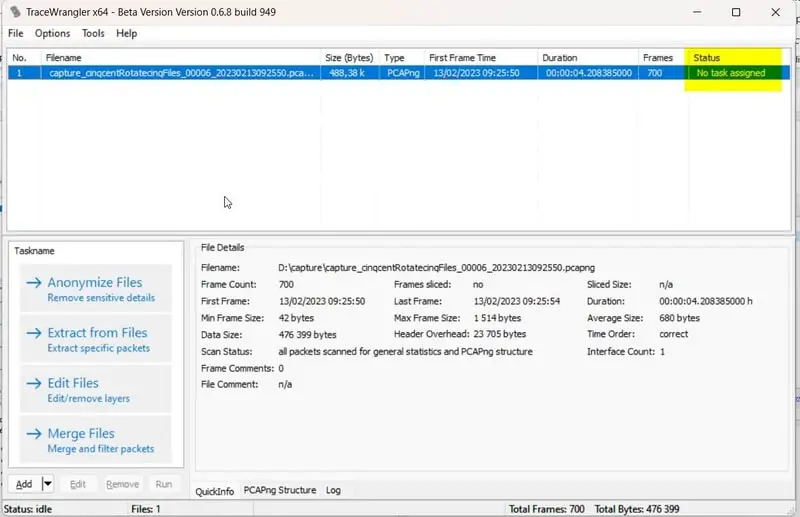Click the '1 514 bytes' max frame size value

tap(497, 318)
